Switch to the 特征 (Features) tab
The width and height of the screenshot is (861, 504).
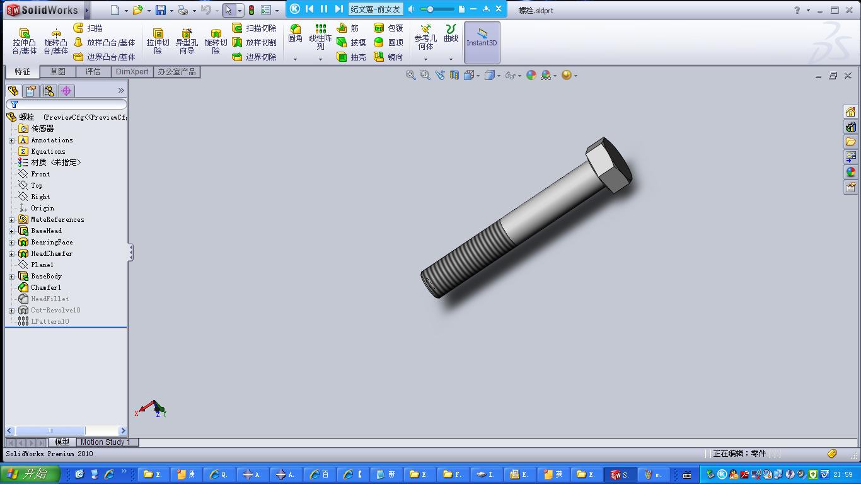23,72
